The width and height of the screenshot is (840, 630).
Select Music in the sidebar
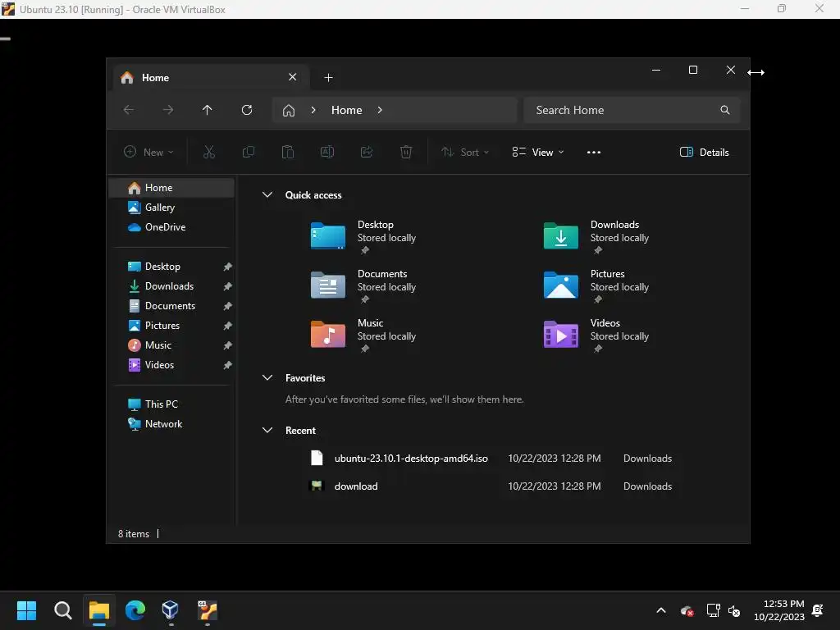tap(158, 345)
